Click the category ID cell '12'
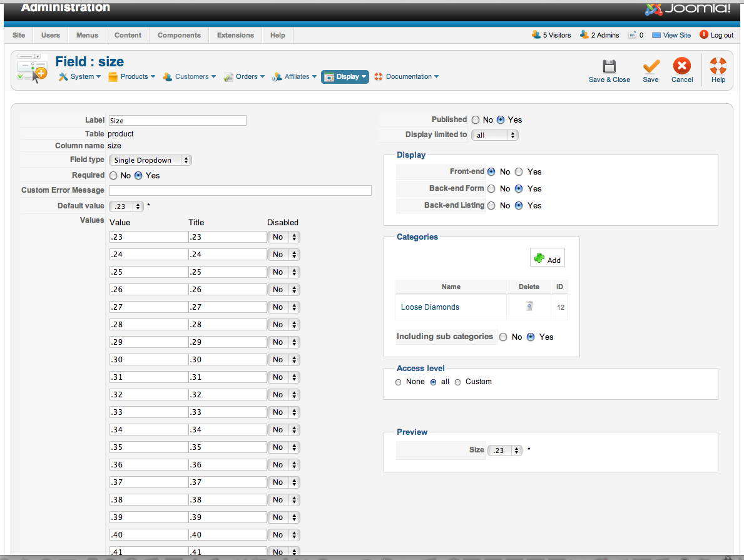This screenshot has height=560, width=744. pyautogui.click(x=561, y=307)
